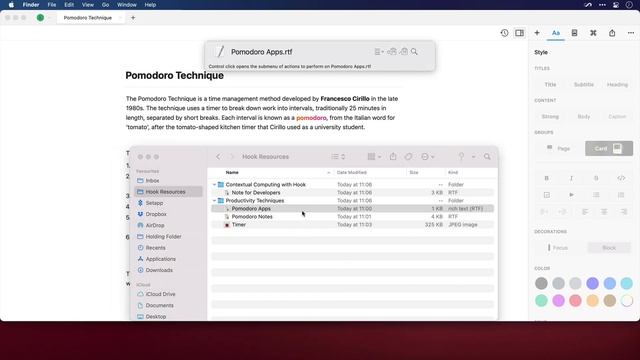
Task: Collapse the Contextual Computing with Hook folder
Action: [x=214, y=185]
